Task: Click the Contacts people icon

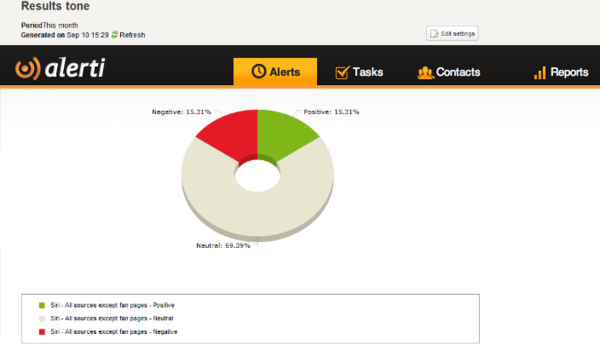Action: [x=425, y=72]
